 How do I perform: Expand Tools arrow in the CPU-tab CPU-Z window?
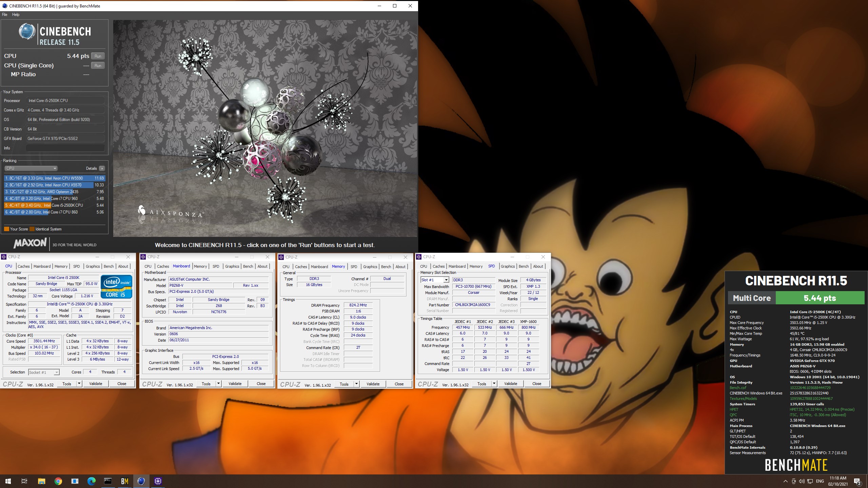[79, 384]
